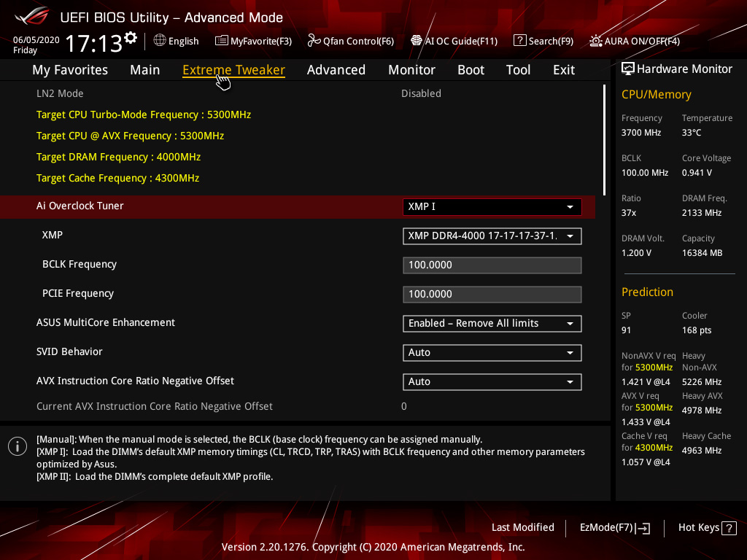This screenshot has width=747, height=560.
Task: Open MyFavorite(F3) list icon
Action: coord(222,41)
